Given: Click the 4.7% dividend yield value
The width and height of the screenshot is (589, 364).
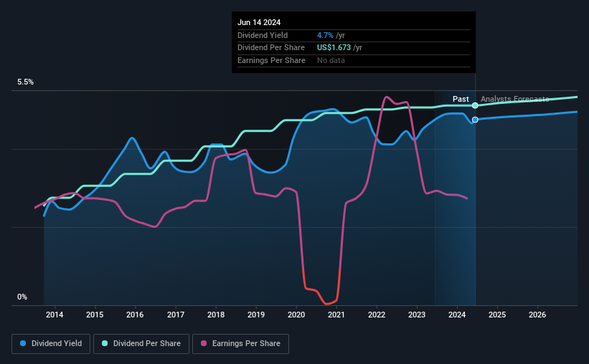Looking at the screenshot, I should click(325, 35).
